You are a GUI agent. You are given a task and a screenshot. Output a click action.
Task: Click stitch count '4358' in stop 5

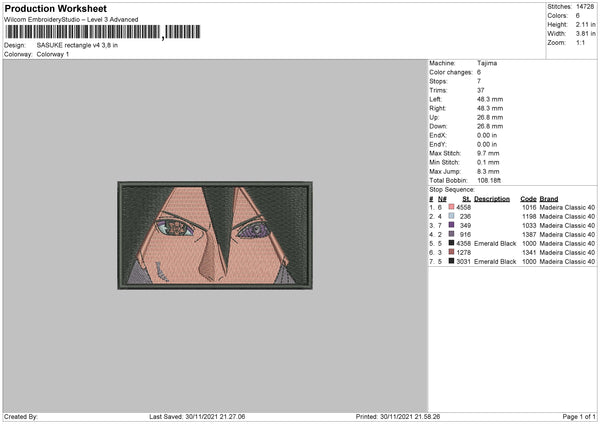point(464,243)
